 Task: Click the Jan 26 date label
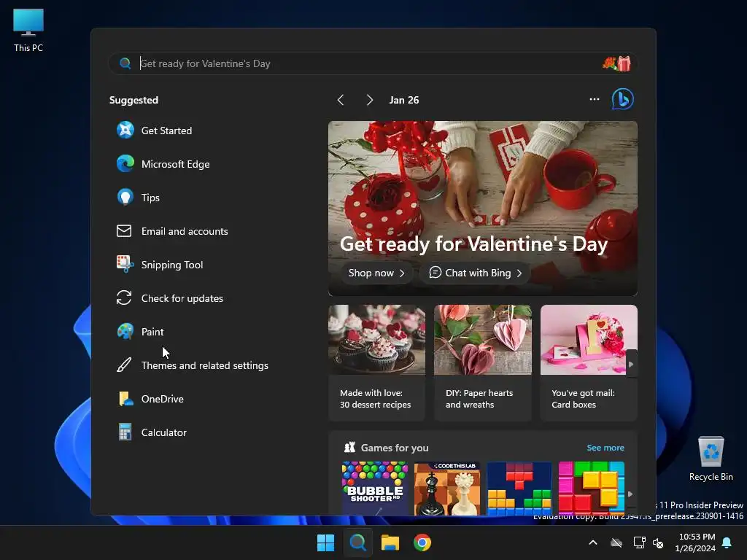coord(404,100)
